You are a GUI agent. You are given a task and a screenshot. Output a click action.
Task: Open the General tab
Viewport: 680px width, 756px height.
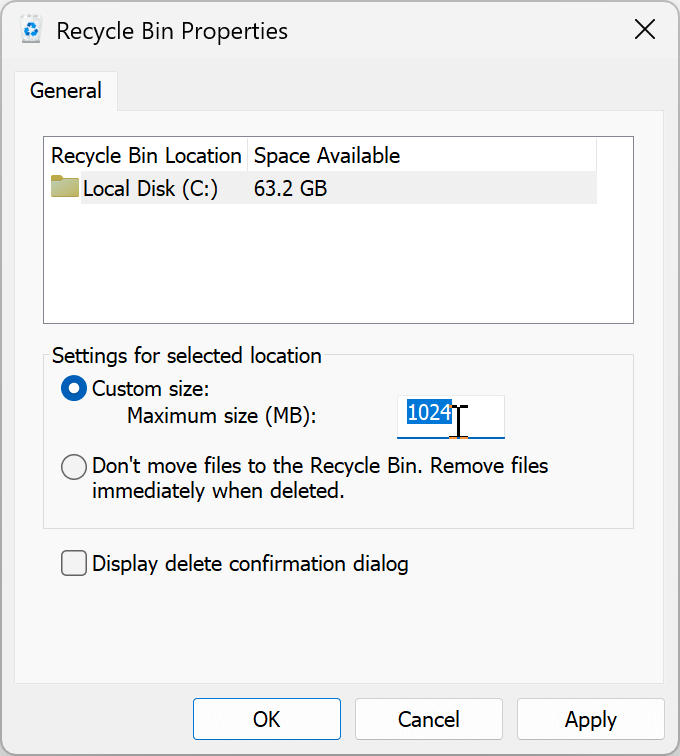66,91
